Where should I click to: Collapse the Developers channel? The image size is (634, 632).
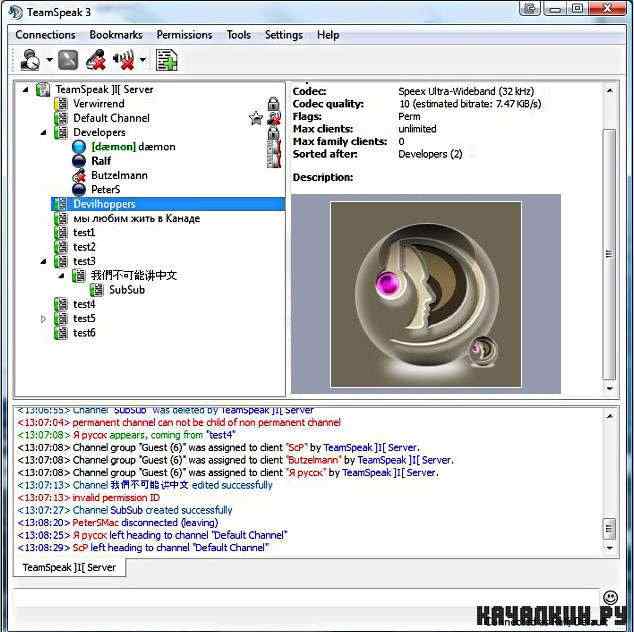(43, 133)
